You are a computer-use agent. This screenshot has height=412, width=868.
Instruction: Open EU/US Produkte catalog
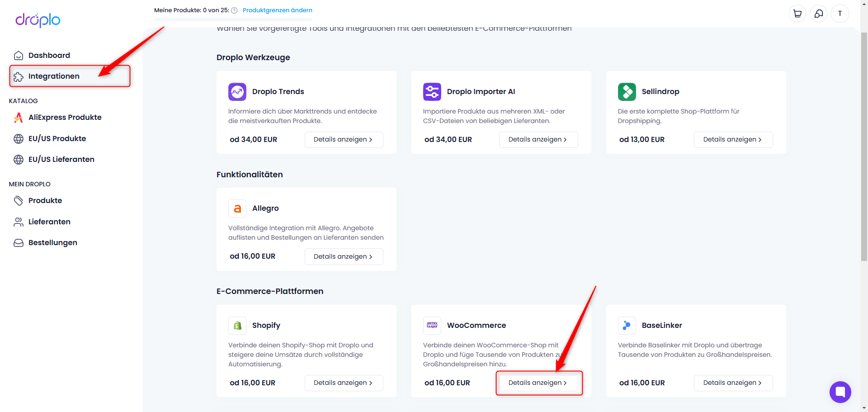[57, 138]
